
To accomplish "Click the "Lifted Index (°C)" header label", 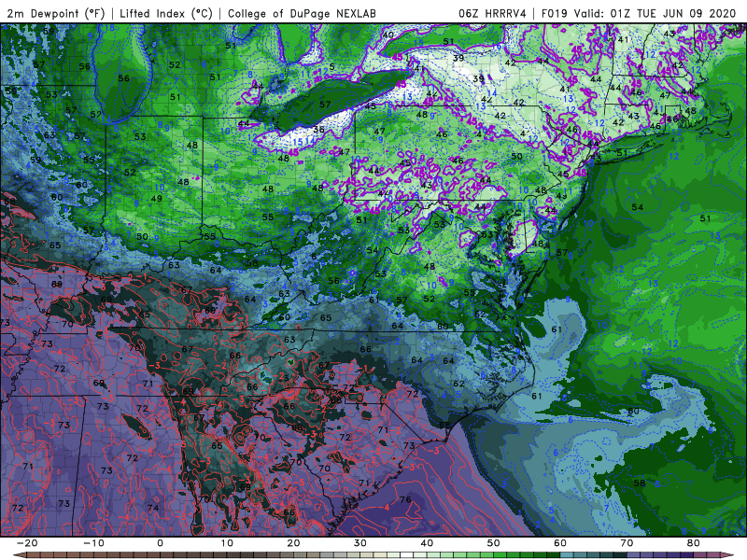I will (166, 13).
